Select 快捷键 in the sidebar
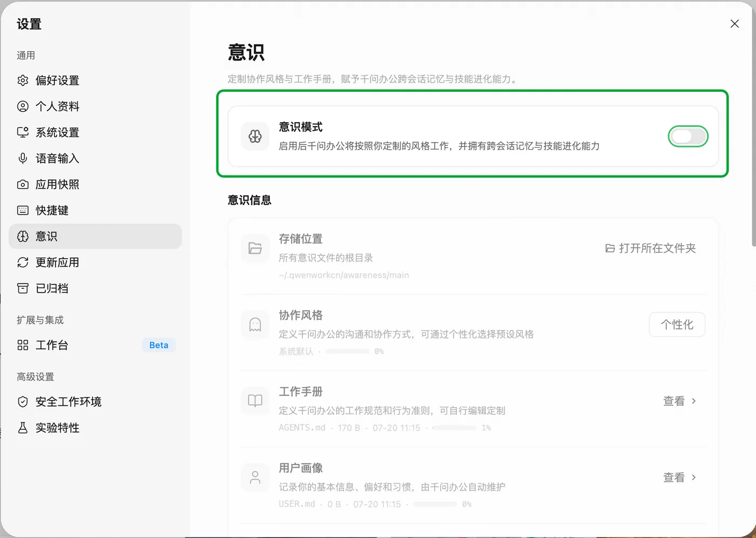 95,210
